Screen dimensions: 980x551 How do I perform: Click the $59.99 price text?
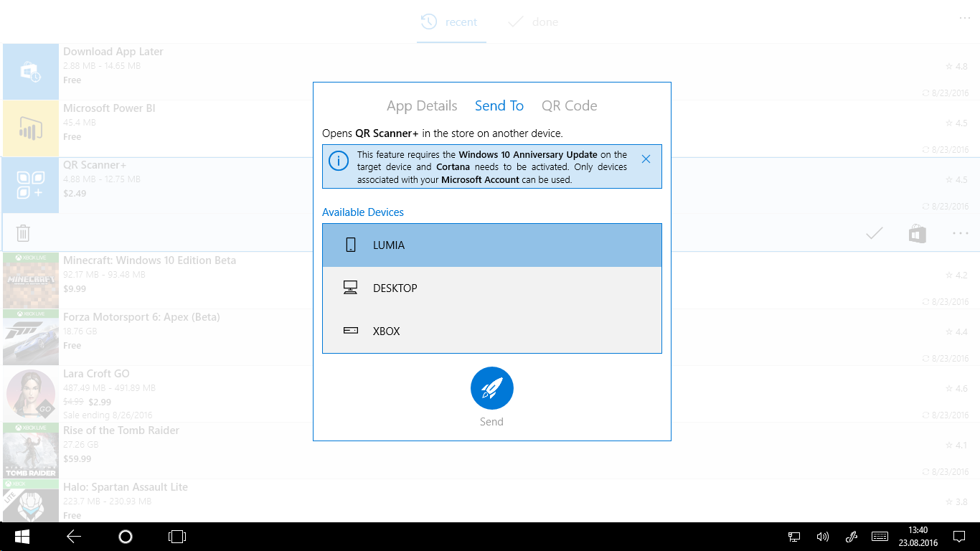77,459
